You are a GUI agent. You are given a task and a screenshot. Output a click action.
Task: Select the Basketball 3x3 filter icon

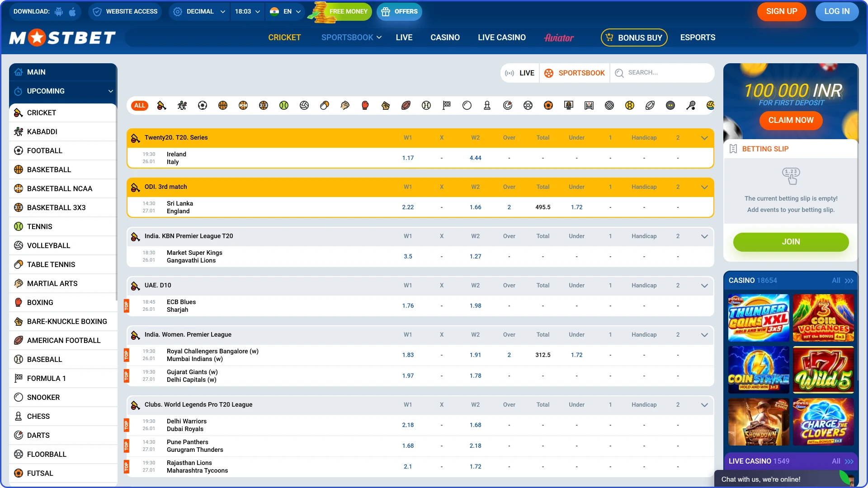pos(264,105)
